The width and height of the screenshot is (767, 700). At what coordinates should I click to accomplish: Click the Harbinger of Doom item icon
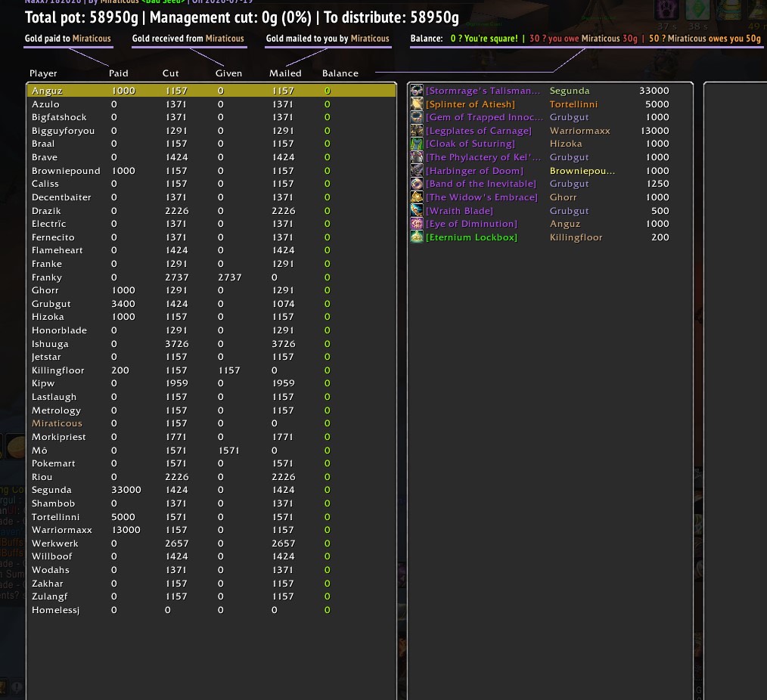[x=416, y=170]
